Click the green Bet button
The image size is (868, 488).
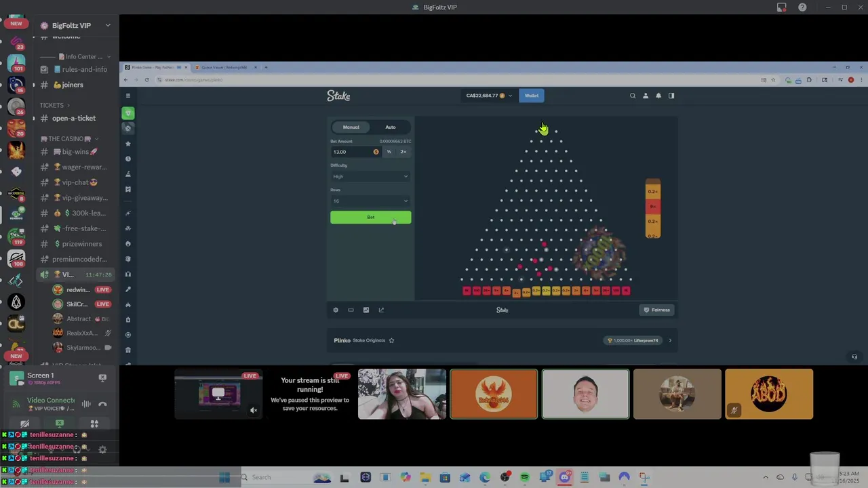(x=370, y=217)
